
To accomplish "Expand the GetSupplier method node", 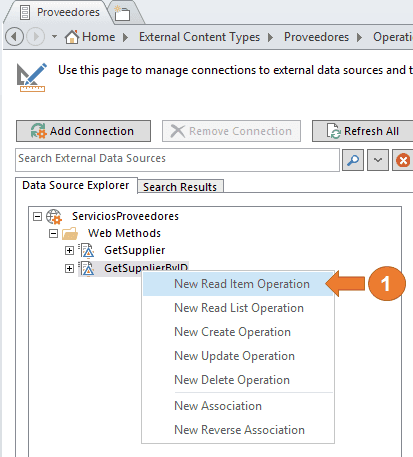I will [69, 251].
